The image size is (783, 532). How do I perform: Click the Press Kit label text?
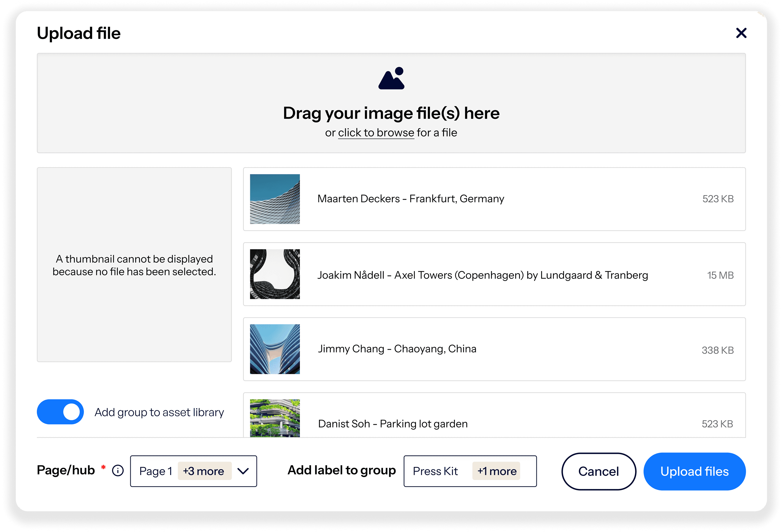[x=435, y=471]
